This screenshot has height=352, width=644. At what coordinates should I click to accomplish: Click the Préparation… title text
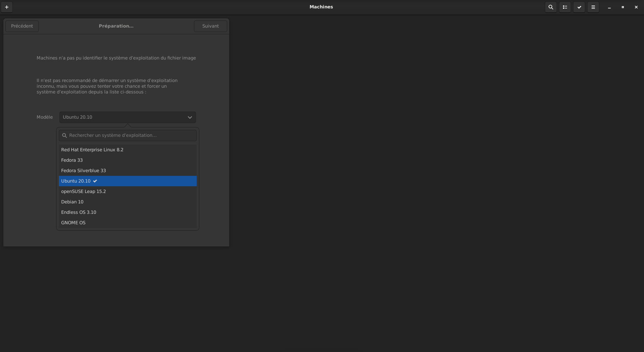click(116, 26)
